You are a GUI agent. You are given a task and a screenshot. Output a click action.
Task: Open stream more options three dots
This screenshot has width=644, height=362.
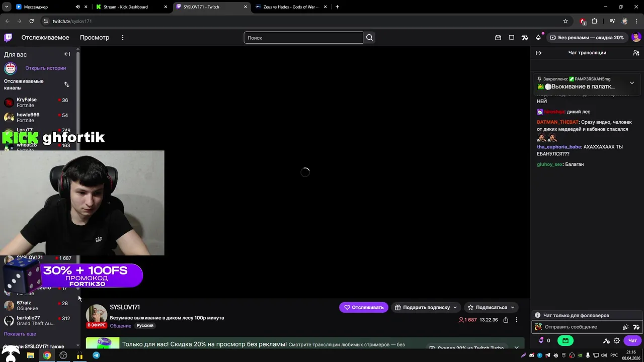pyautogui.click(x=516, y=320)
